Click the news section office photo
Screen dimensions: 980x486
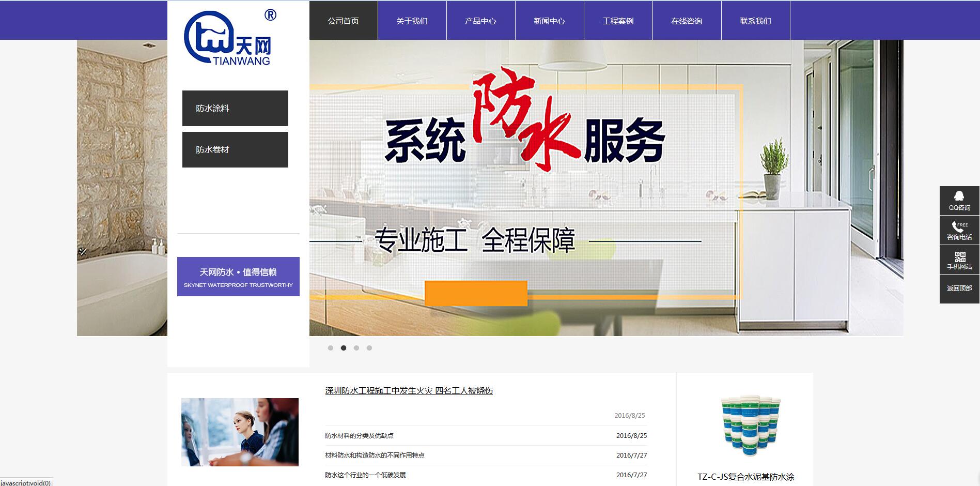[x=240, y=432]
